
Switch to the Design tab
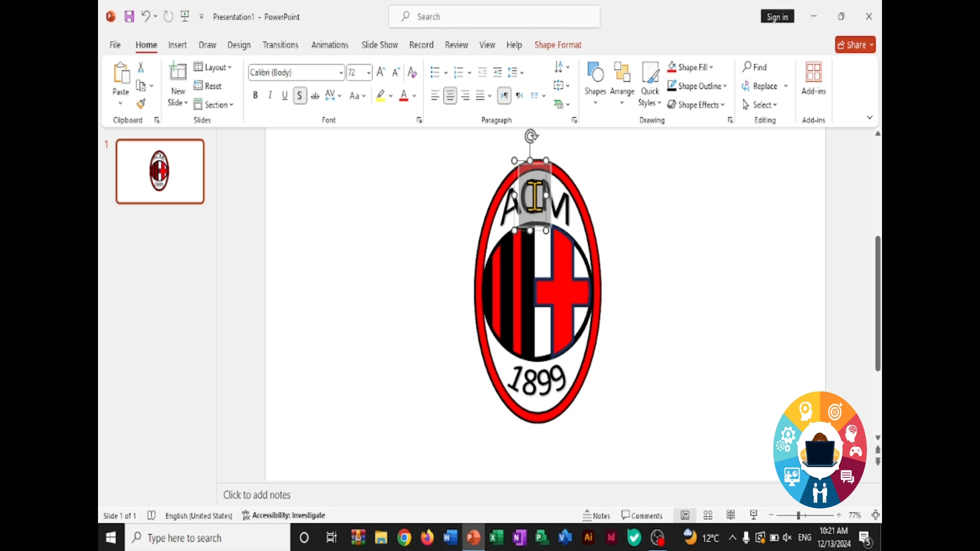239,45
